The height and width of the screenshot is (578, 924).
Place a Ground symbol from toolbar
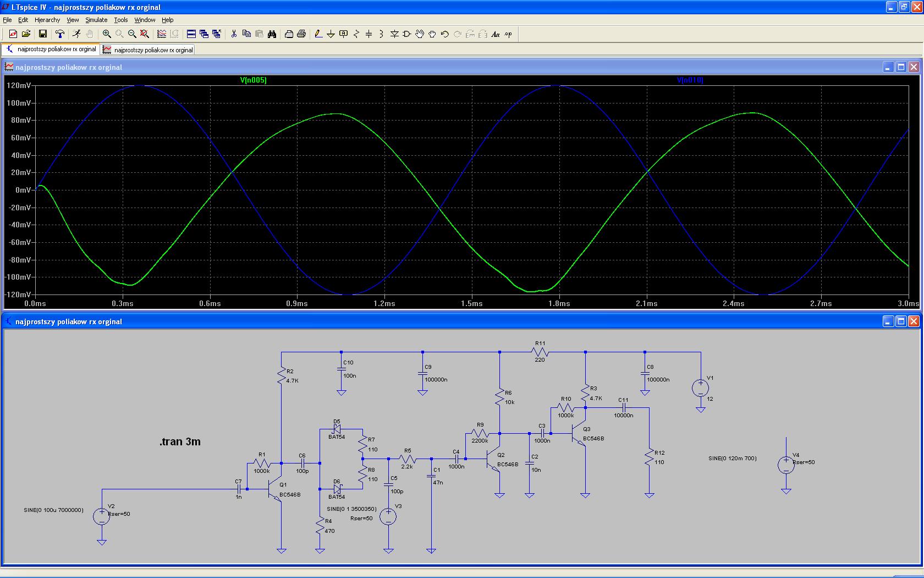coord(331,34)
